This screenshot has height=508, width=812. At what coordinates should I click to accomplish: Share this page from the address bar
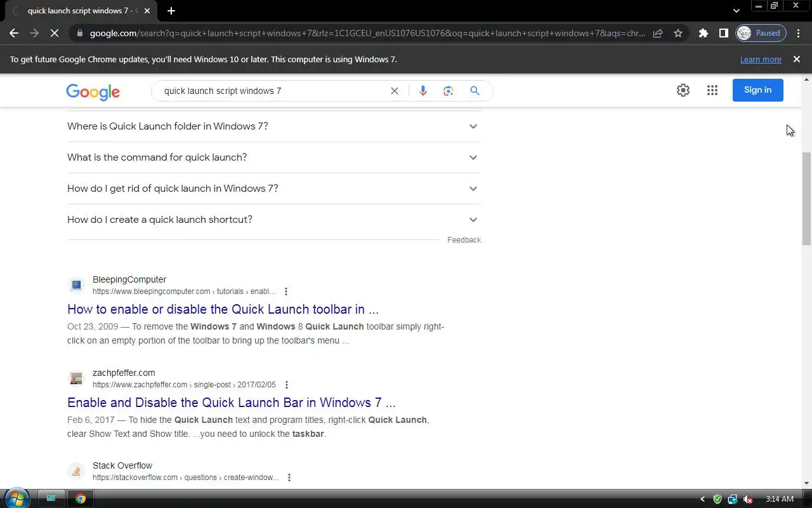coord(658,33)
